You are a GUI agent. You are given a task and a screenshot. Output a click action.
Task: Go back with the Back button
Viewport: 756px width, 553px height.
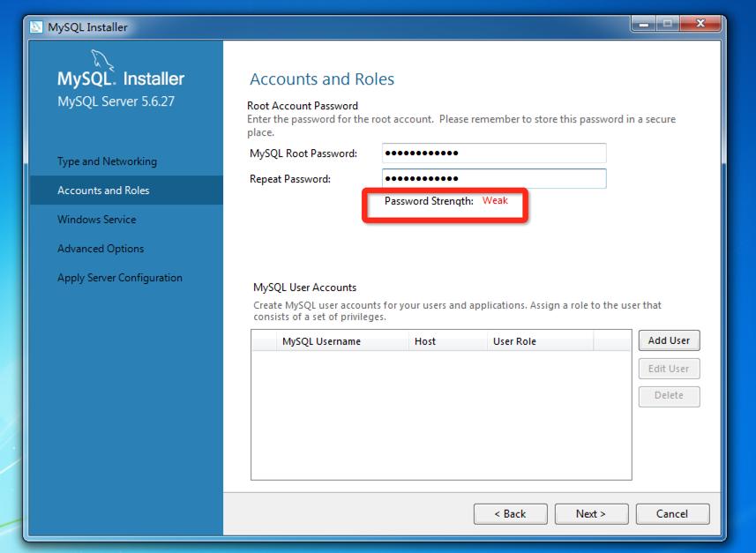click(x=510, y=513)
